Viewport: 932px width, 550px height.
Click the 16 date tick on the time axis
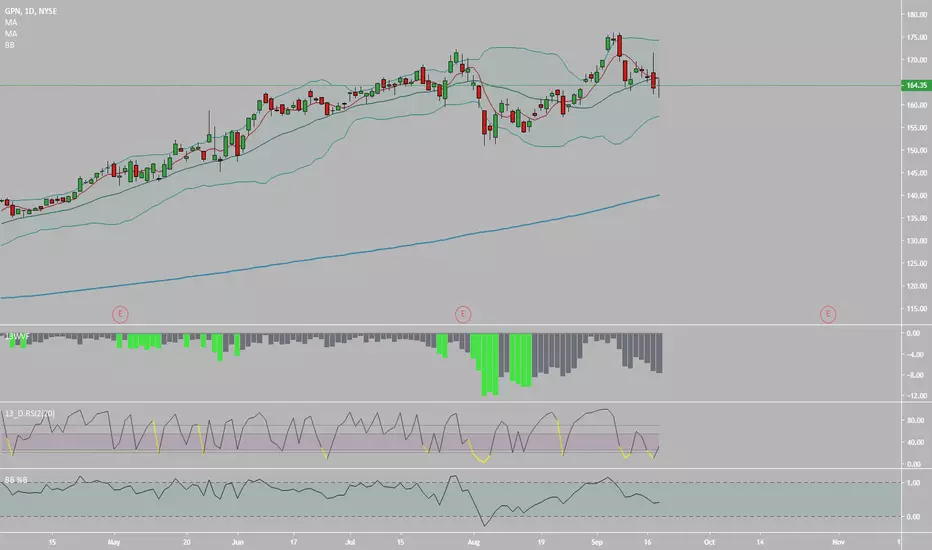648,542
